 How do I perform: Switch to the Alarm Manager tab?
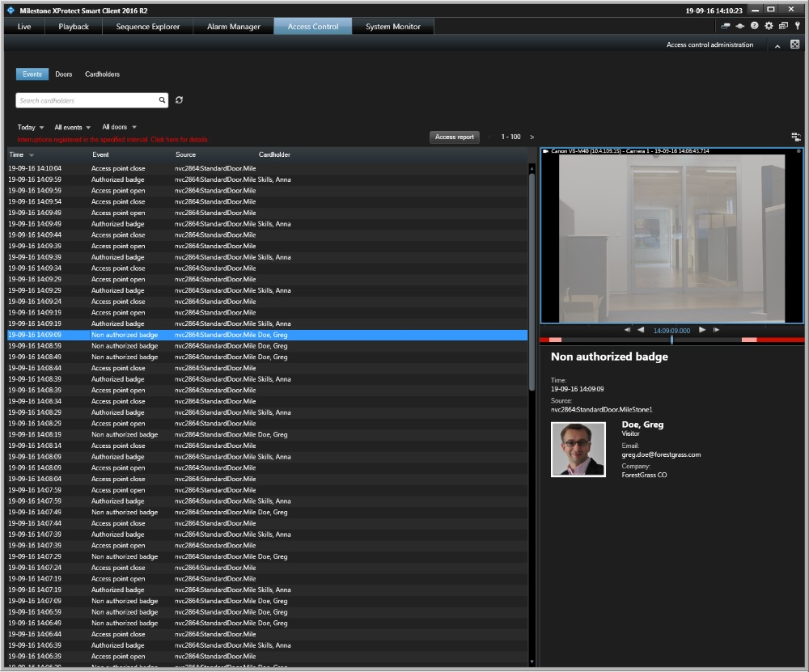pyautogui.click(x=233, y=25)
